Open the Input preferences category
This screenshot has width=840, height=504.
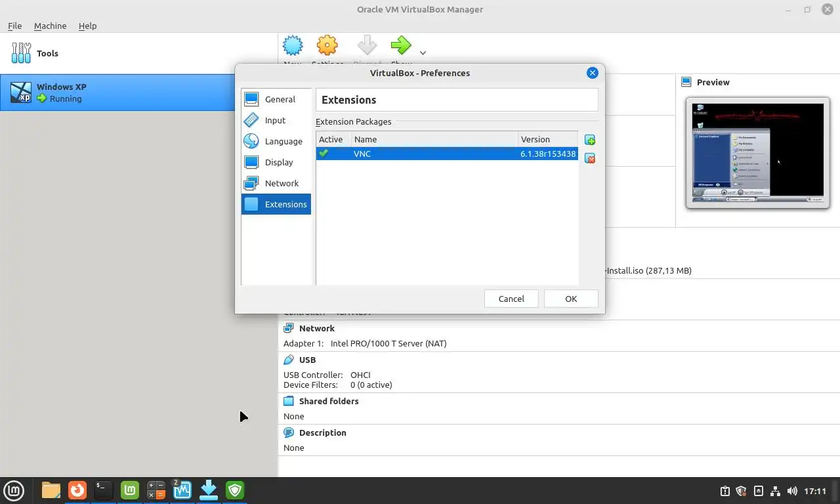tap(276, 120)
